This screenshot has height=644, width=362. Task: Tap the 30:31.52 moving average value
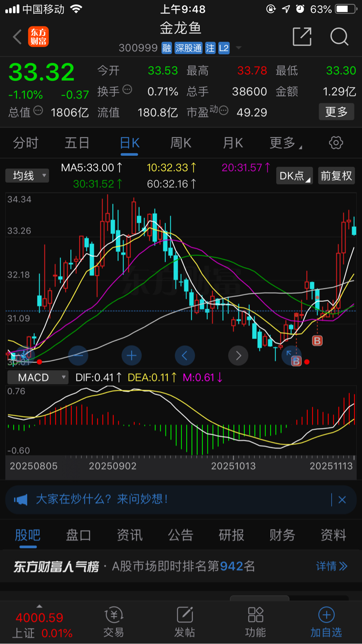click(98, 184)
